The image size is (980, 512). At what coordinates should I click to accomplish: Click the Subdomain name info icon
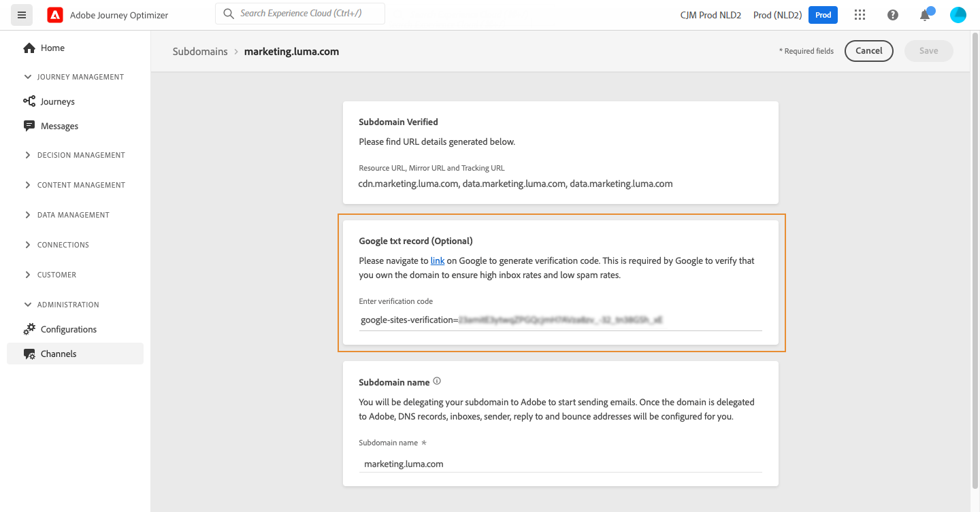coord(437,381)
